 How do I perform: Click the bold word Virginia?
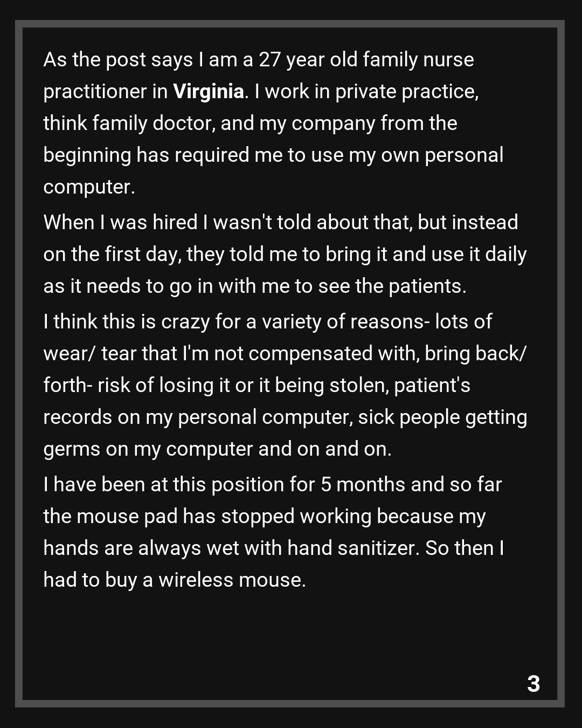(x=208, y=92)
